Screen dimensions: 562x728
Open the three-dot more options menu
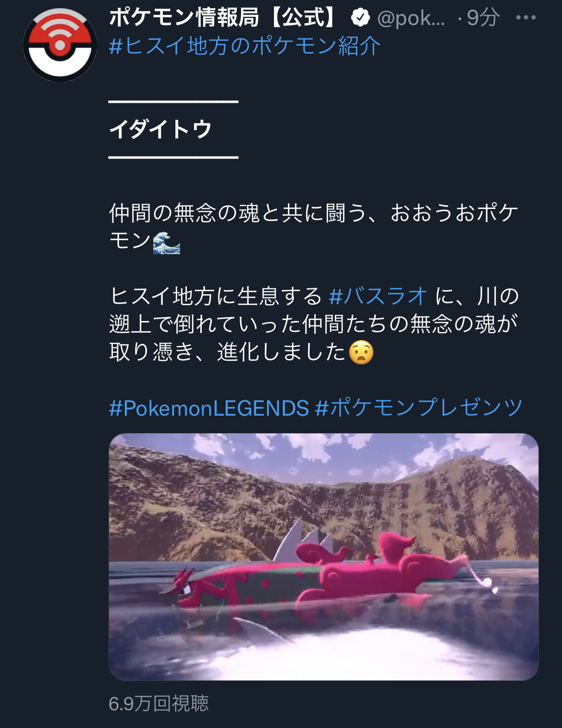click(525, 18)
